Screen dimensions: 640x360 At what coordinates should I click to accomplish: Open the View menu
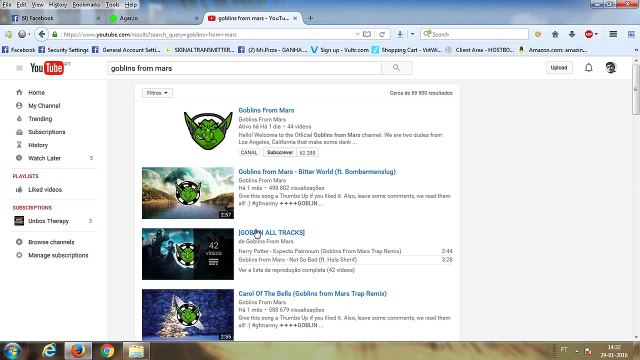pos(38,4)
